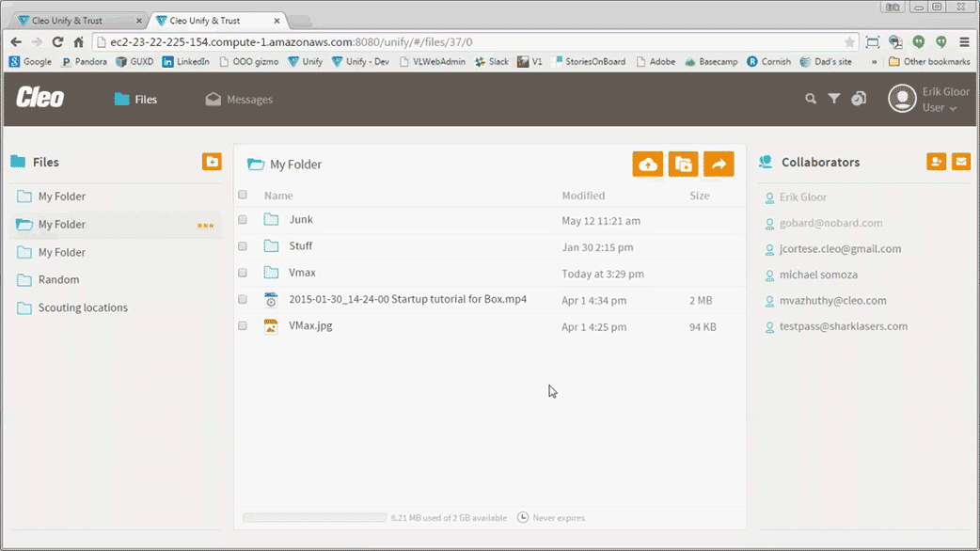
Task: Check the Junk folder checkbox
Action: tap(243, 220)
